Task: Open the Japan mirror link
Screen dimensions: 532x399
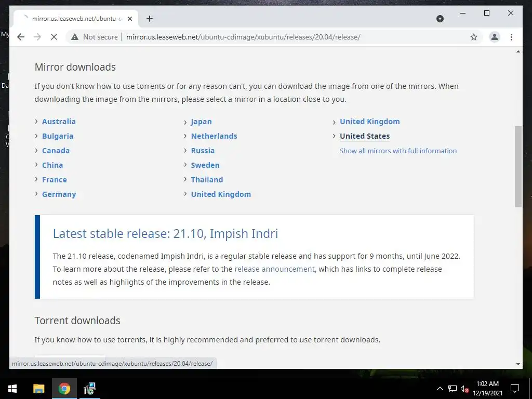Action: [x=201, y=122]
